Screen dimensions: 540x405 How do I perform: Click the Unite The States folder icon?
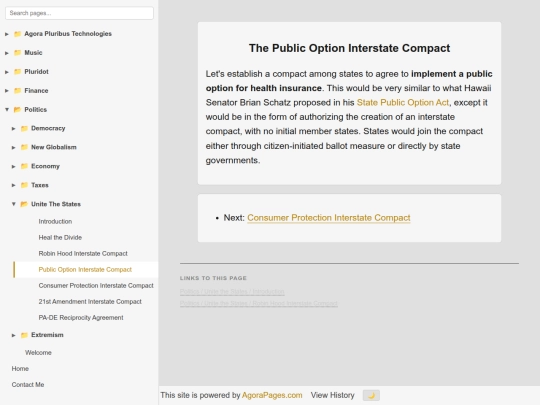tap(24, 204)
